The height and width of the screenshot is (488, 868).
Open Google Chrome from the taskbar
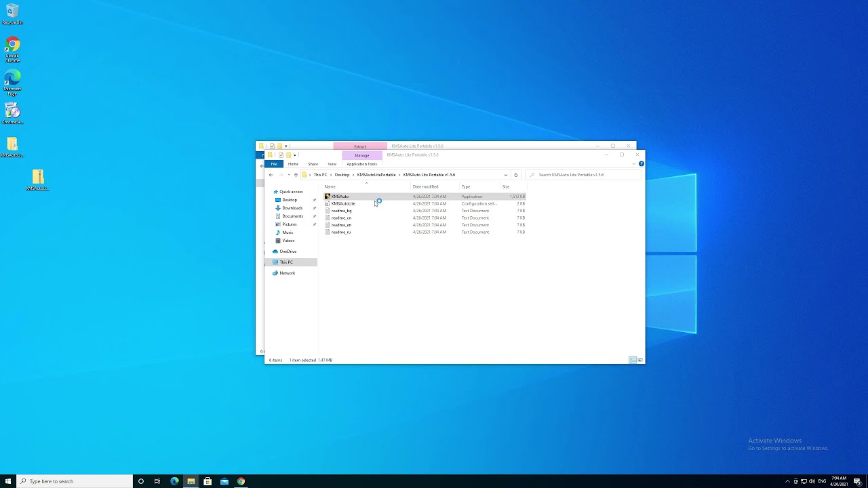241,481
